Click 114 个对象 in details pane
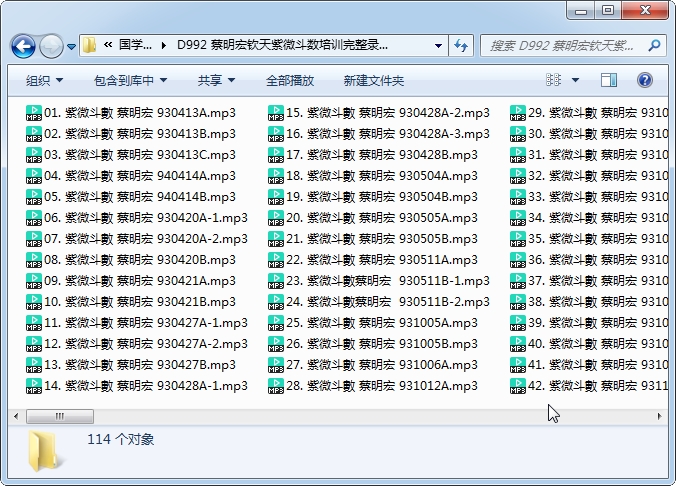 click(x=121, y=439)
